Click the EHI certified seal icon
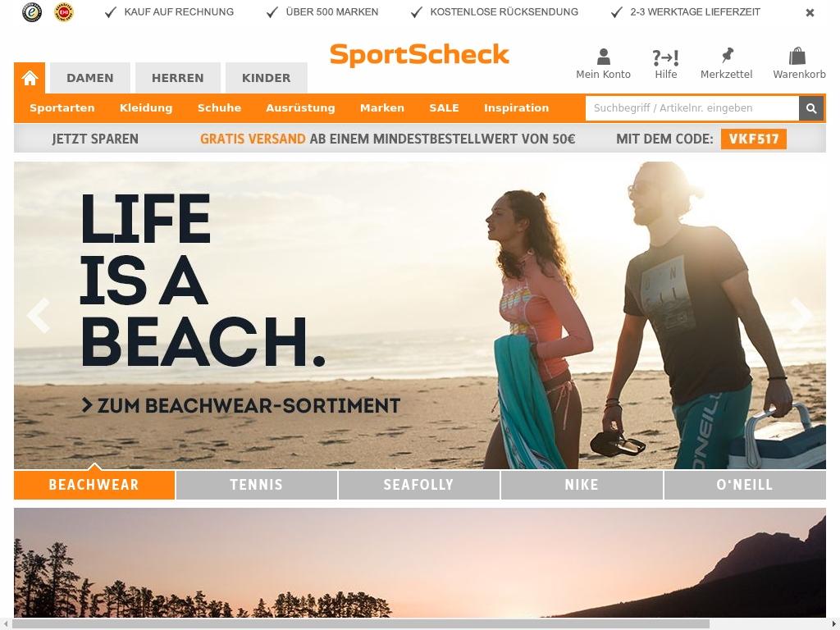This screenshot has width=840, height=630. [64, 11]
